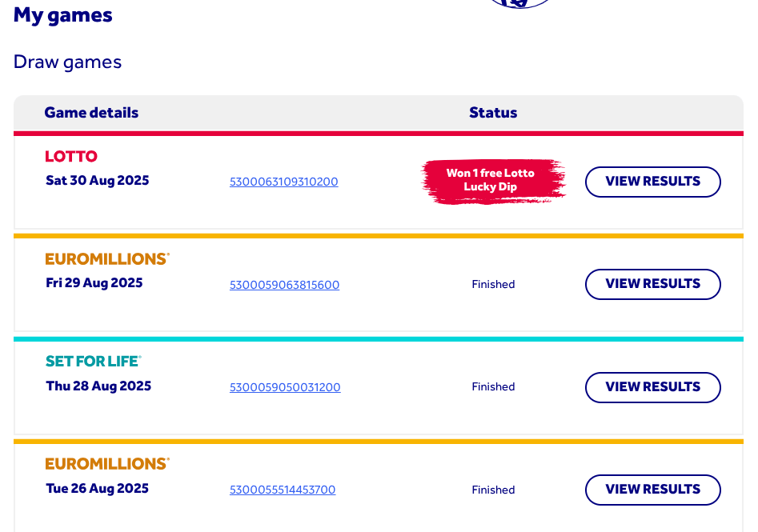Open ticket link 5300059050031200
The width and height of the screenshot is (758, 532).
[285, 387]
